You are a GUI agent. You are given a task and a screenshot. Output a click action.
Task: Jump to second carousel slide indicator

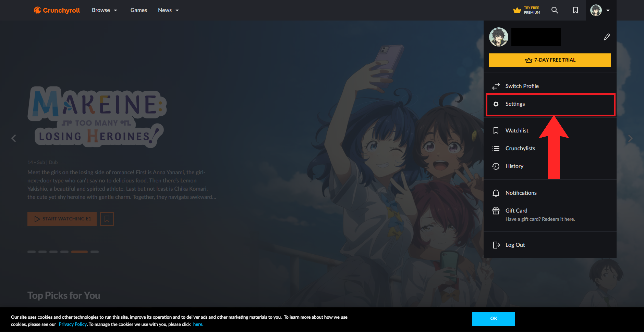pyautogui.click(x=42, y=252)
